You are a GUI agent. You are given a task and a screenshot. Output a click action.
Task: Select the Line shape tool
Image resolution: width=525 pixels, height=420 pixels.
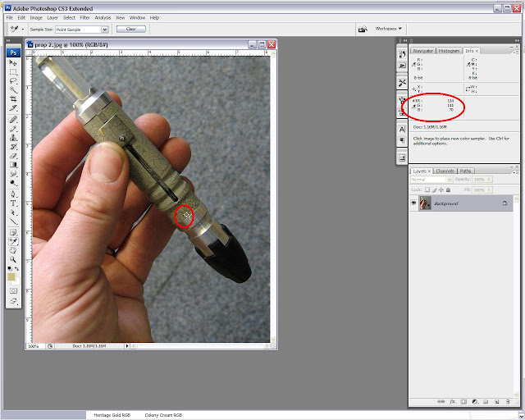(13, 221)
